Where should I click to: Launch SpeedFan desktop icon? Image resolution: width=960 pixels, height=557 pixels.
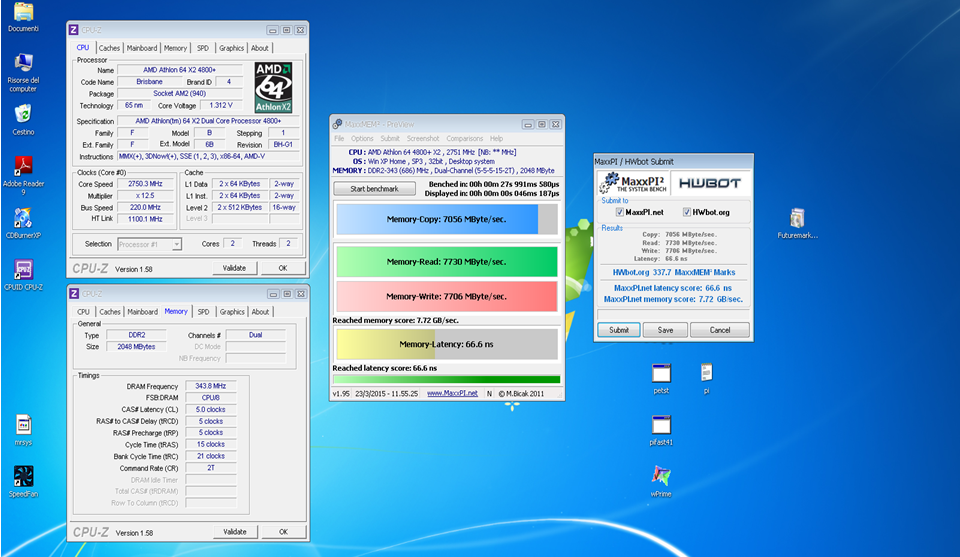(x=23, y=481)
